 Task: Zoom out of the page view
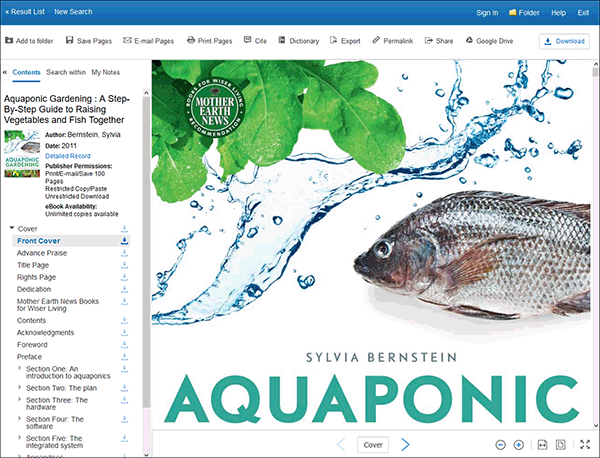click(x=500, y=445)
